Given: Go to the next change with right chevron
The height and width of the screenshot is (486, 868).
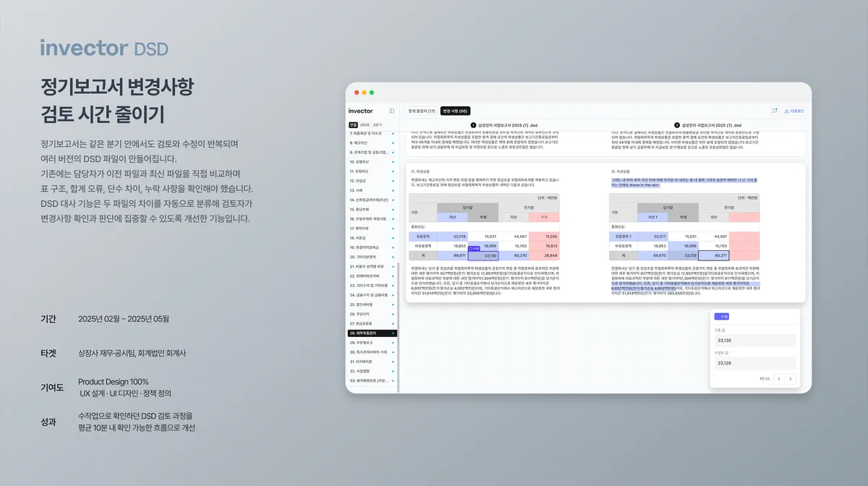Looking at the screenshot, I should 790,378.
